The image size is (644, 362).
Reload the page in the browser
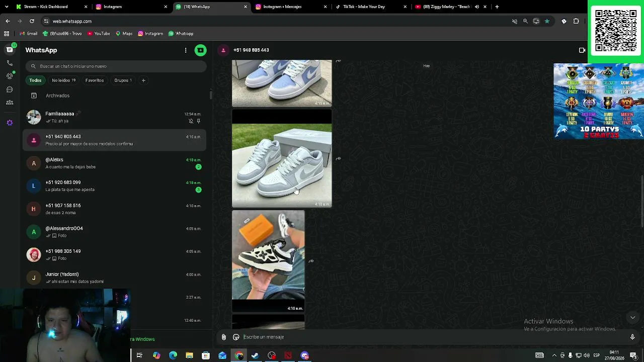click(32, 21)
